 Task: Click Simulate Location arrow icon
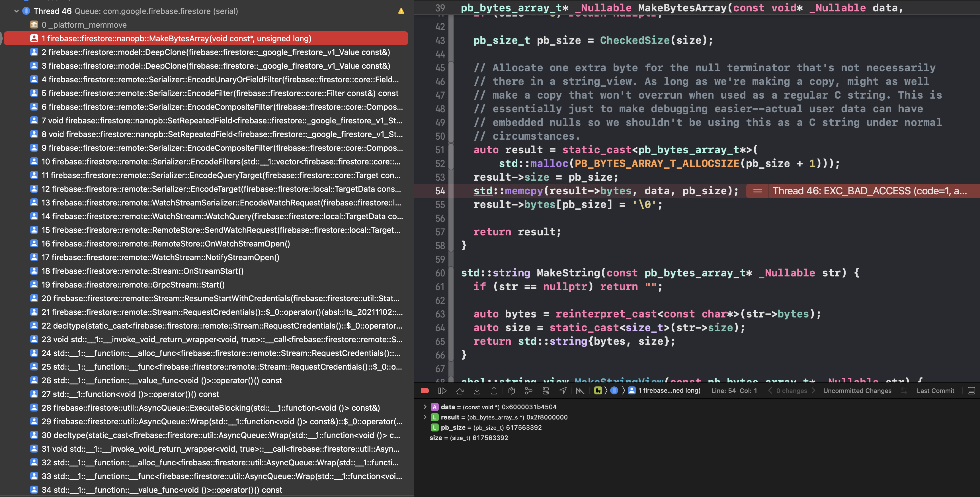pos(563,391)
